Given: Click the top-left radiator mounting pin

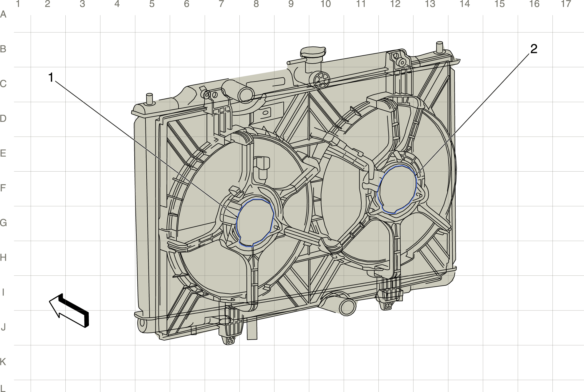Looking at the screenshot, I should coord(150,99).
